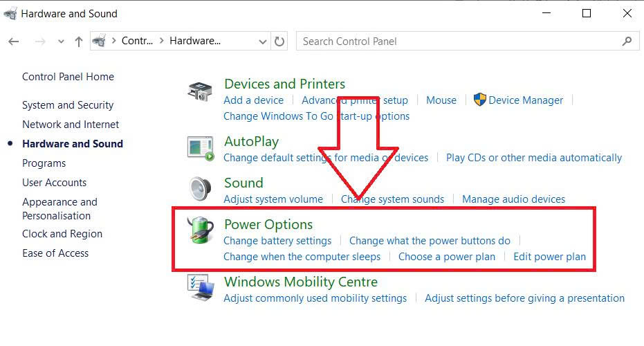Click Change when the computer sleeps
This screenshot has height=346, width=644.
[302, 257]
